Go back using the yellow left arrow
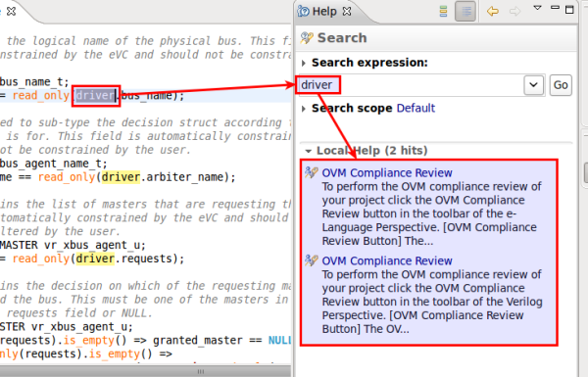This screenshot has height=377, width=588. [x=492, y=11]
